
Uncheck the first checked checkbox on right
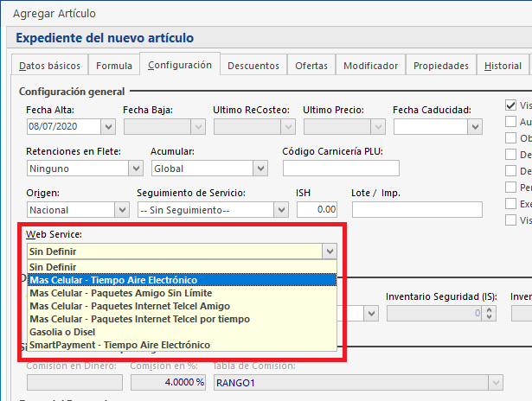tap(510, 105)
